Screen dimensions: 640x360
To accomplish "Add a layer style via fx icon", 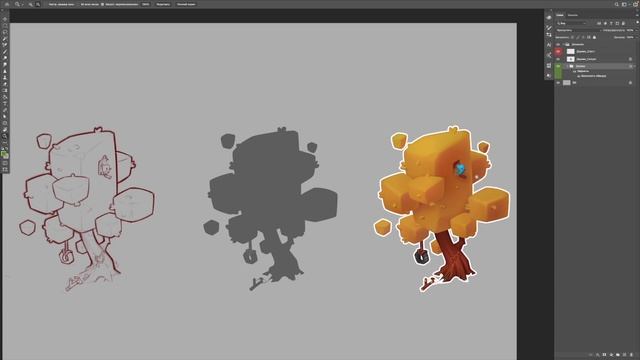I will click(598, 355).
